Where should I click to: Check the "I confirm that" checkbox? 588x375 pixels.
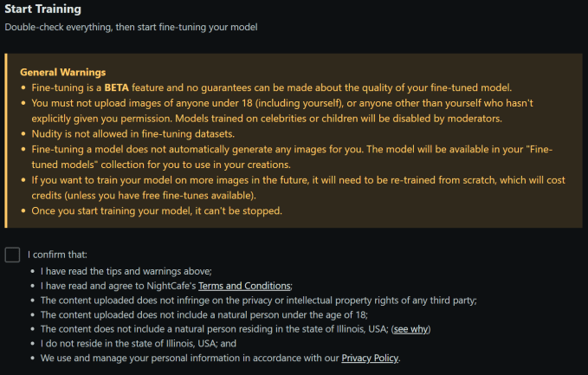tap(12, 255)
